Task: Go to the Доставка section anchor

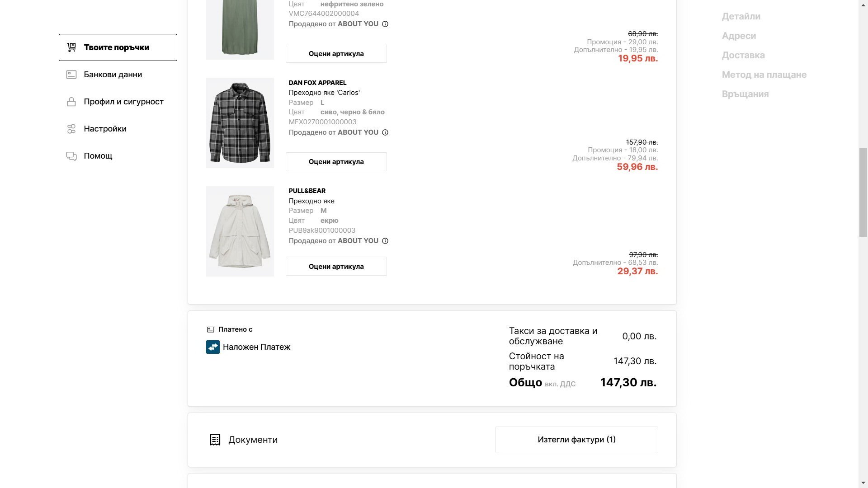Action: tap(743, 55)
